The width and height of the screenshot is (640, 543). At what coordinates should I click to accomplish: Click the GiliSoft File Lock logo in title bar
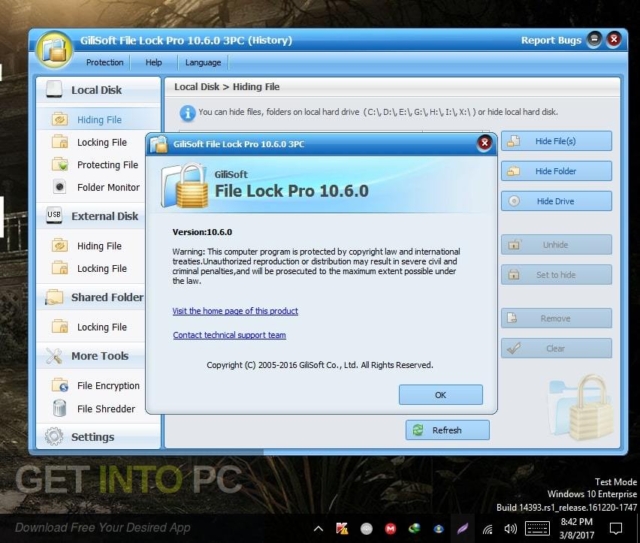pos(54,50)
